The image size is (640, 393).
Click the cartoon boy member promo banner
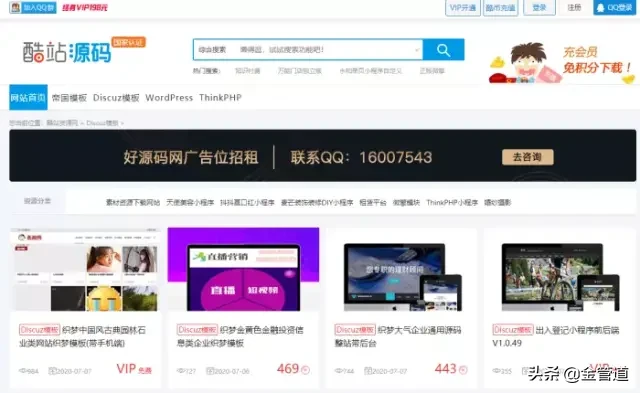562,63
